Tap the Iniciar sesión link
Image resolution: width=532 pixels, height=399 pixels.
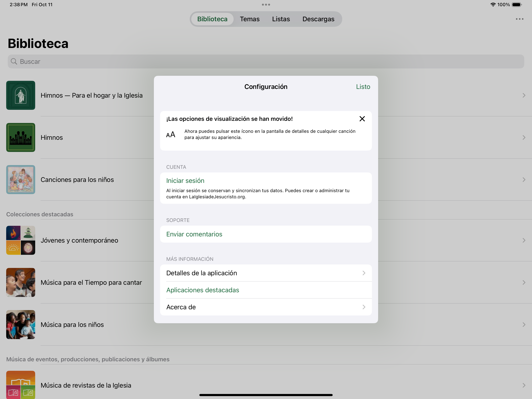(x=185, y=181)
